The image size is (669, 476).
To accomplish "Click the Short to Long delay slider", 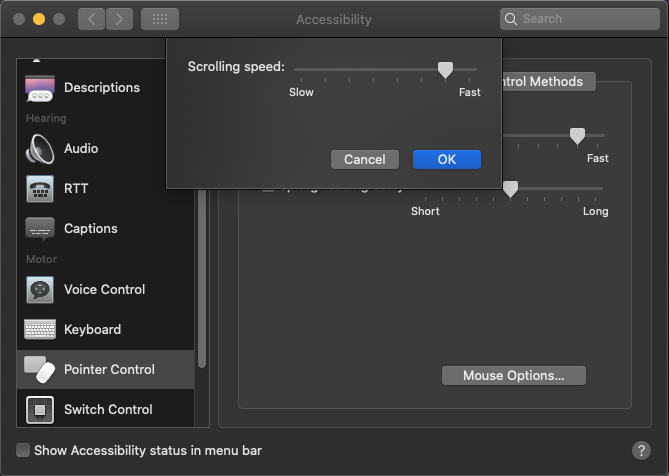I will tap(510, 188).
